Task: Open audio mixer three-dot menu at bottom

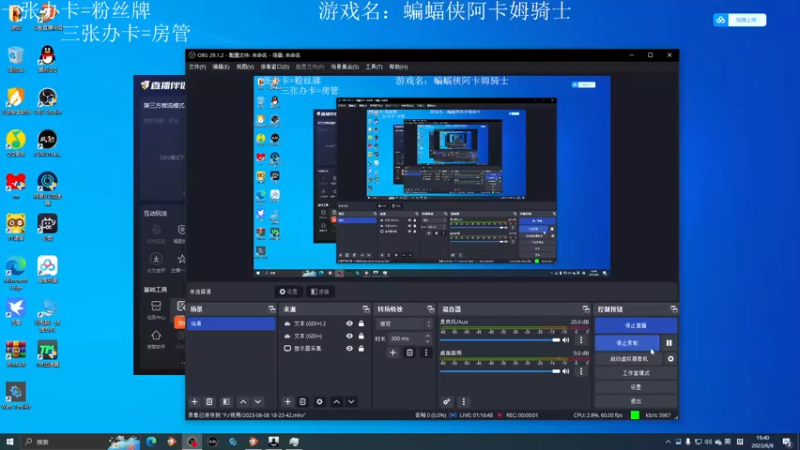Action: [463, 402]
